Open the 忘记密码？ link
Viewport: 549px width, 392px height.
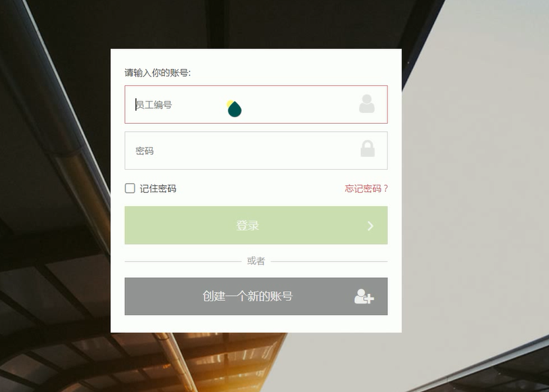coord(366,189)
